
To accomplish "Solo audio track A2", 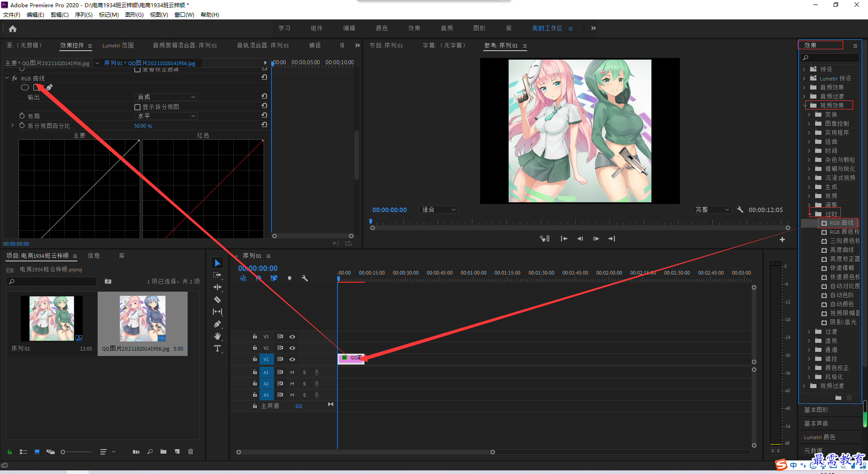I will [x=304, y=384].
